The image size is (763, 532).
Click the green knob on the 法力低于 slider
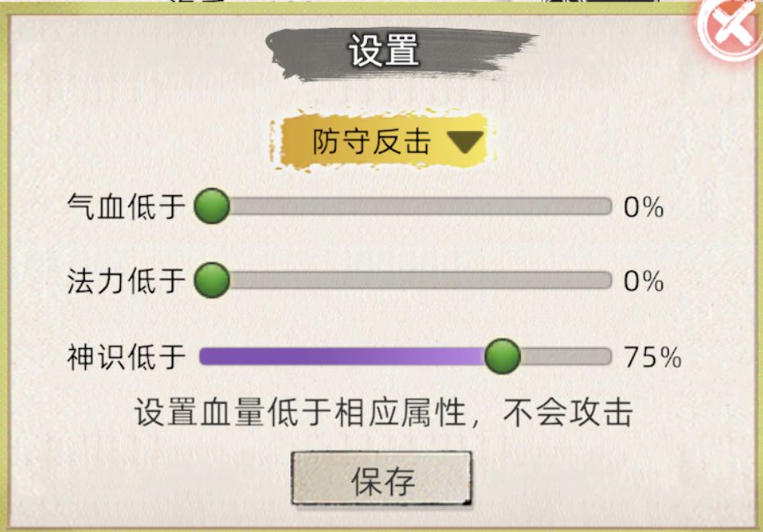213,281
